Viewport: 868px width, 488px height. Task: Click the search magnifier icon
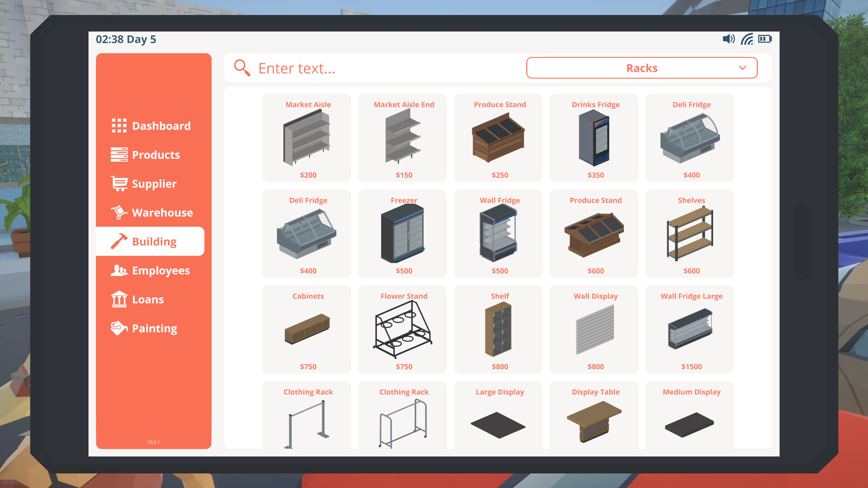tap(242, 68)
